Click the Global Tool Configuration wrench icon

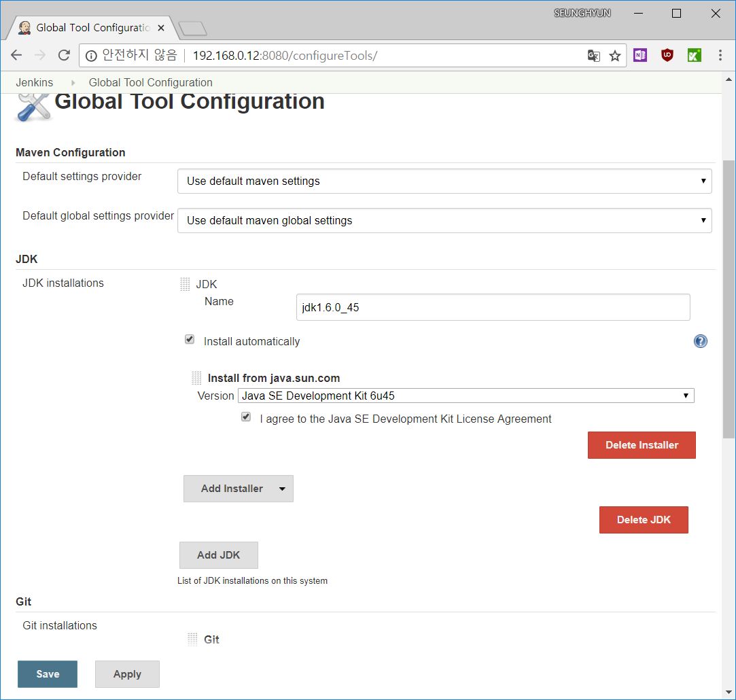tap(33, 107)
